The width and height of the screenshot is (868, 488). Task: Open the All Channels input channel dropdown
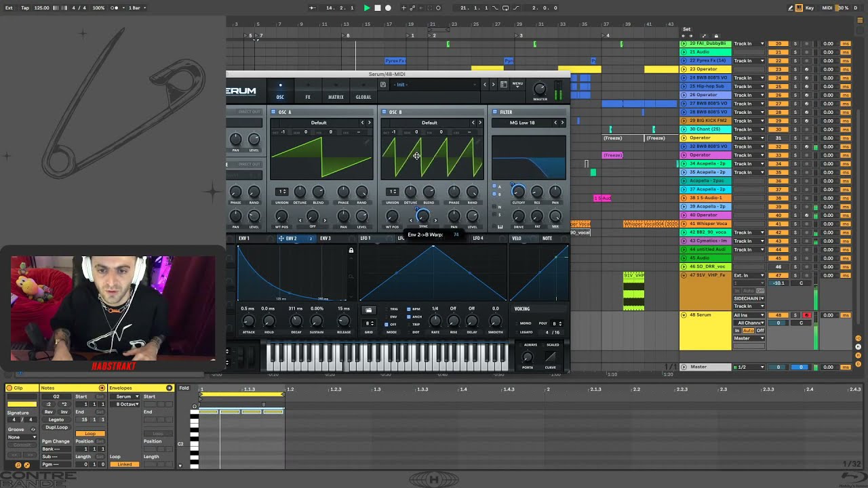click(749, 323)
